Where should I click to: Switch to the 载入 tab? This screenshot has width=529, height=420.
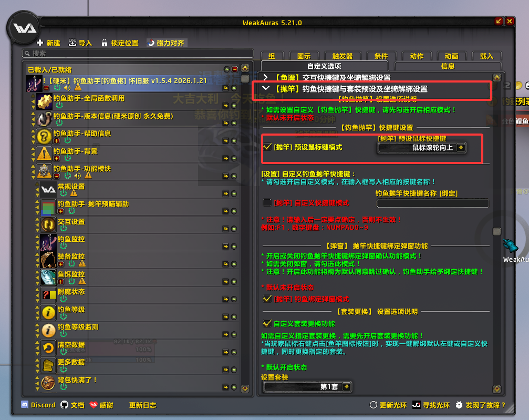tap(486, 56)
